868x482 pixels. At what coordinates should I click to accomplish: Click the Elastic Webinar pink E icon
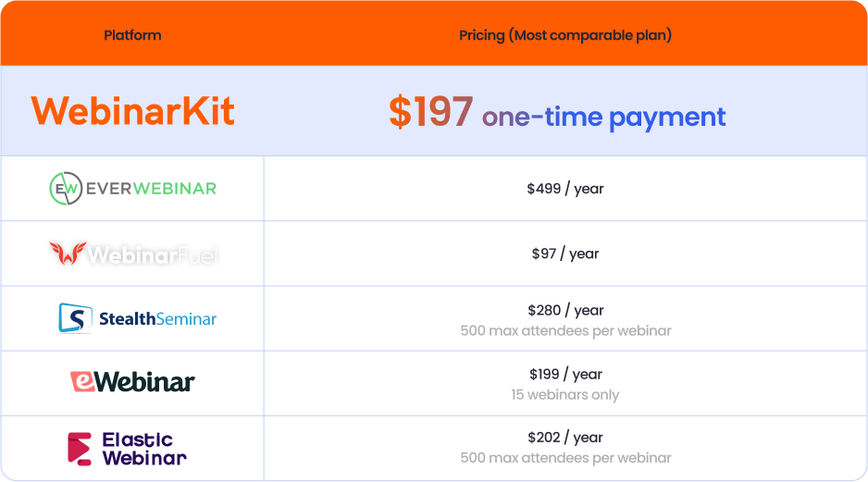coord(80,448)
